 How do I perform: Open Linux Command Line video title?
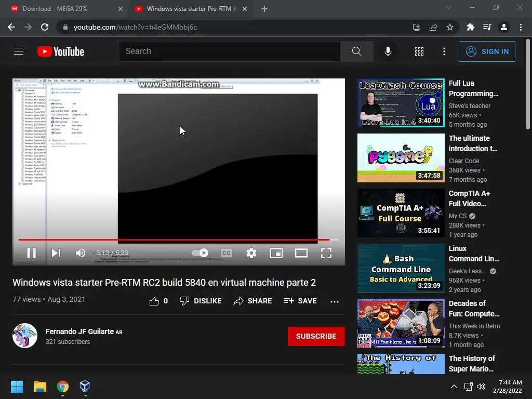(x=474, y=254)
